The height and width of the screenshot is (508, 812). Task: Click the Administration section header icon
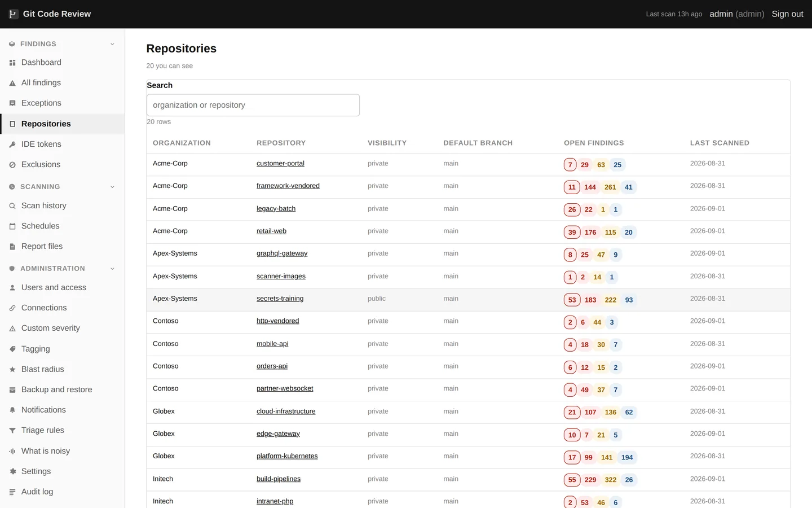click(x=12, y=269)
